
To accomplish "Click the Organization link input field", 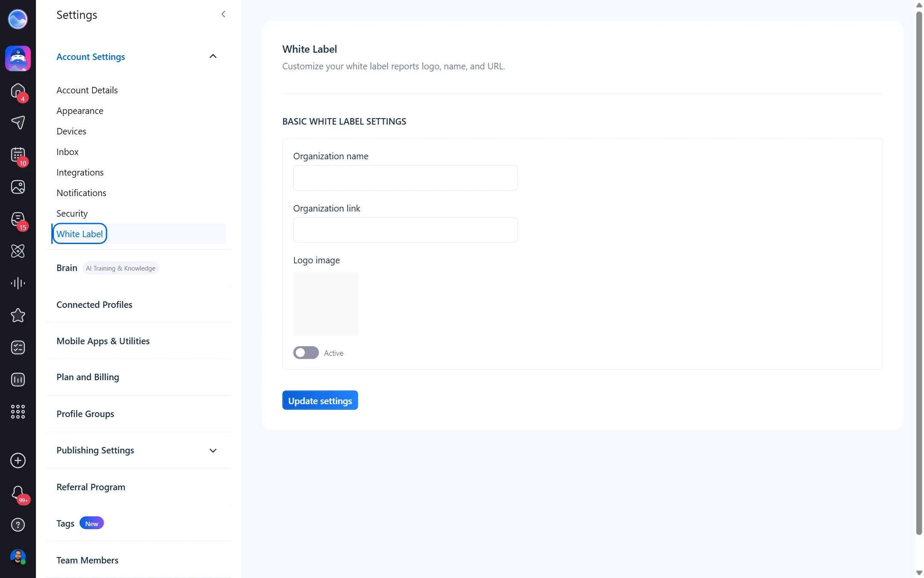I will pyautogui.click(x=406, y=230).
